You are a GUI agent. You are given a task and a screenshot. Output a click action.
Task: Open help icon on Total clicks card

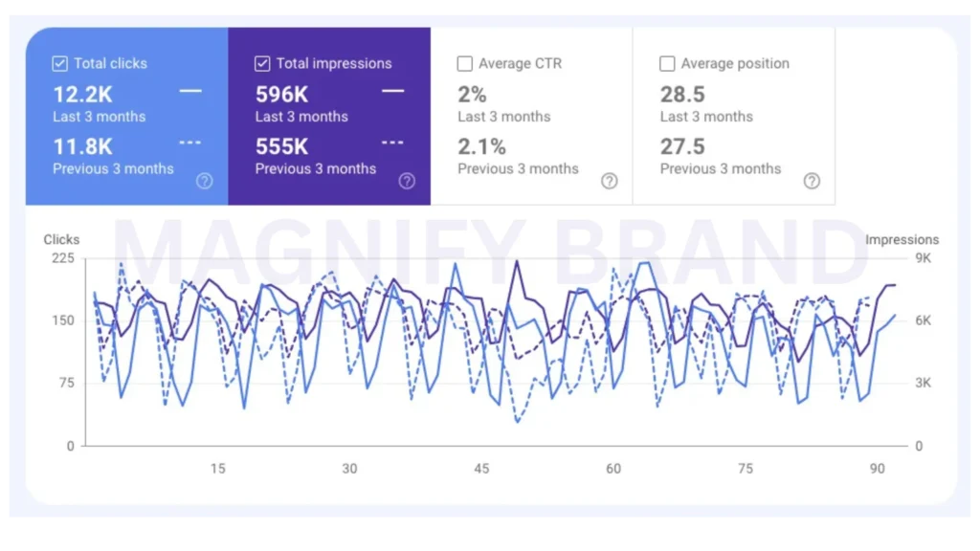click(205, 181)
